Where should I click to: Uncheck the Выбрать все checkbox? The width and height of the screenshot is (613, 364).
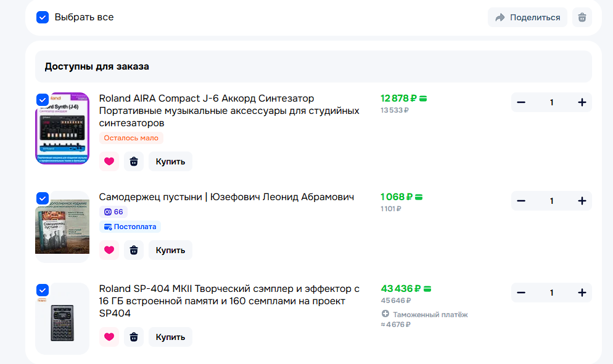(x=43, y=17)
